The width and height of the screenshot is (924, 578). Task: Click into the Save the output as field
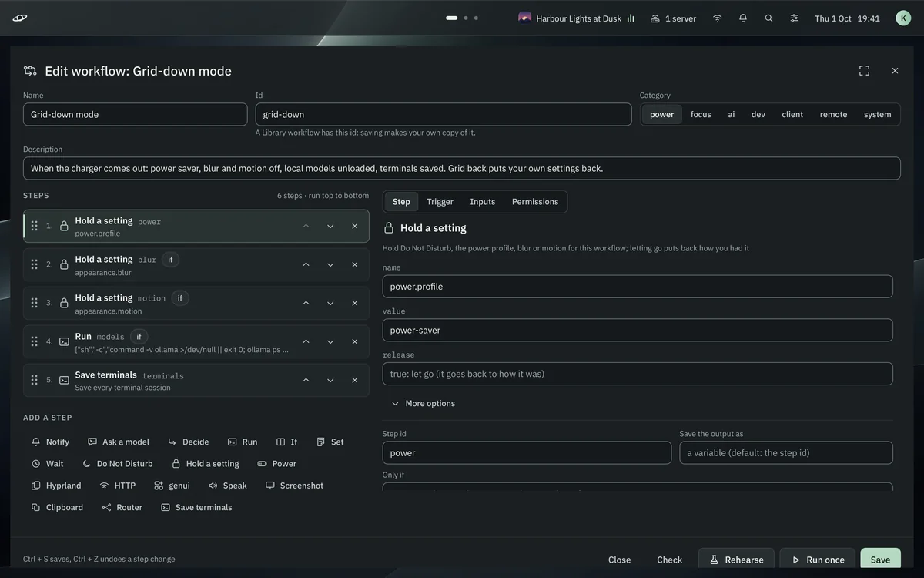pos(786,452)
